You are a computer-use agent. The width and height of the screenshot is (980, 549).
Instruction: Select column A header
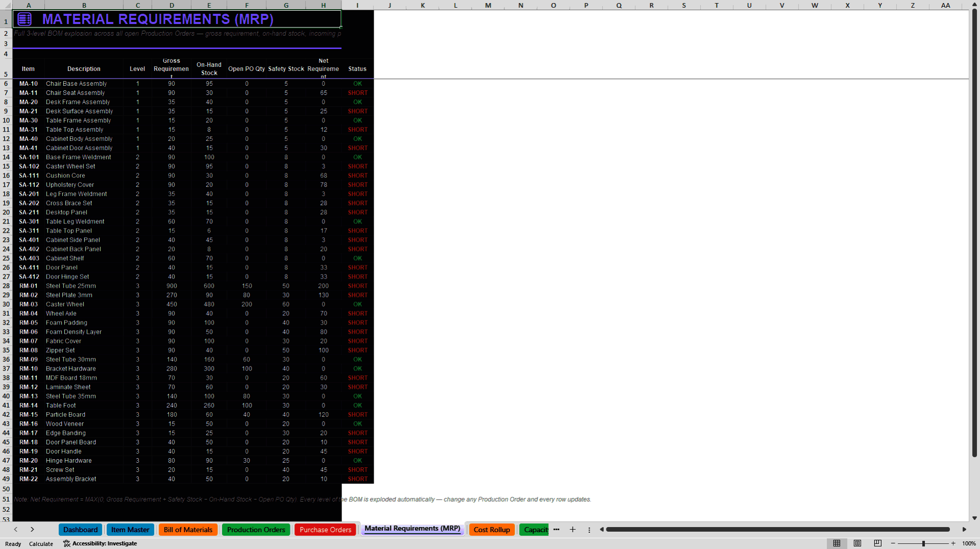(x=29, y=5)
